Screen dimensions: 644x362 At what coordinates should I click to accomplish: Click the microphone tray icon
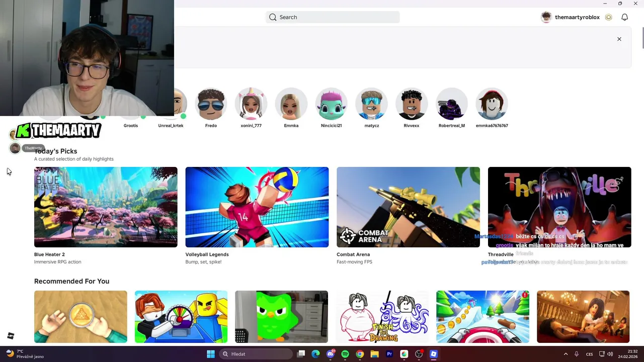577,354
